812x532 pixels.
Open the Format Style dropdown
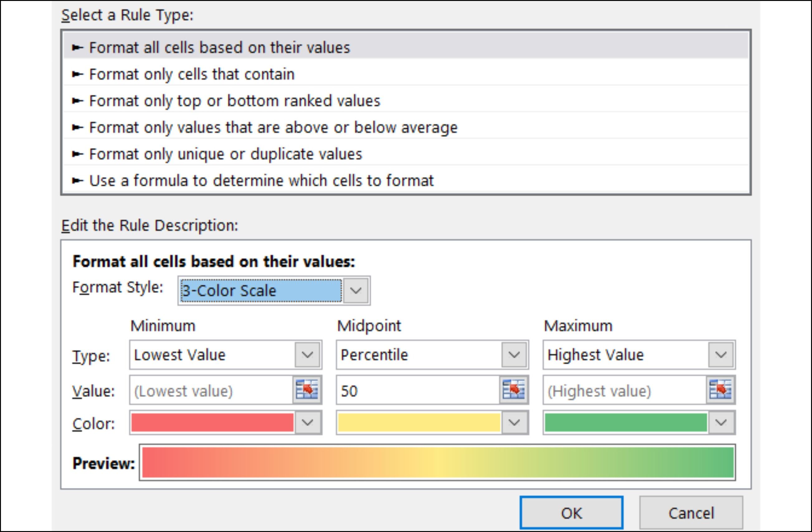(x=356, y=291)
